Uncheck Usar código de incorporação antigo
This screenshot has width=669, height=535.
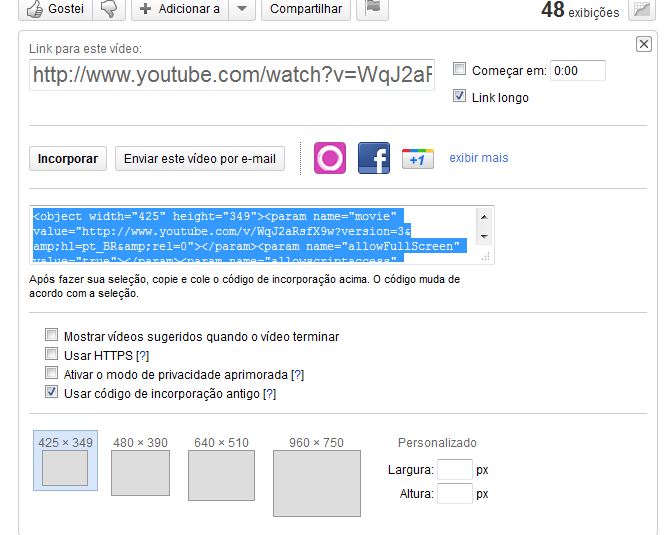click(51, 392)
